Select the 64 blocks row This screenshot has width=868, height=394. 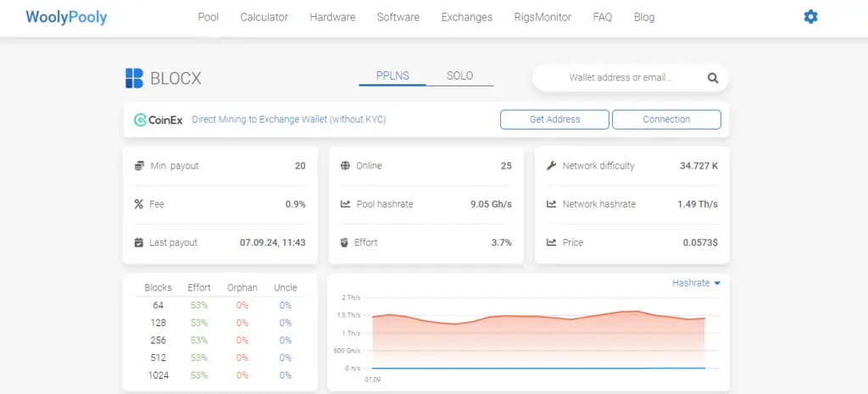click(220, 306)
